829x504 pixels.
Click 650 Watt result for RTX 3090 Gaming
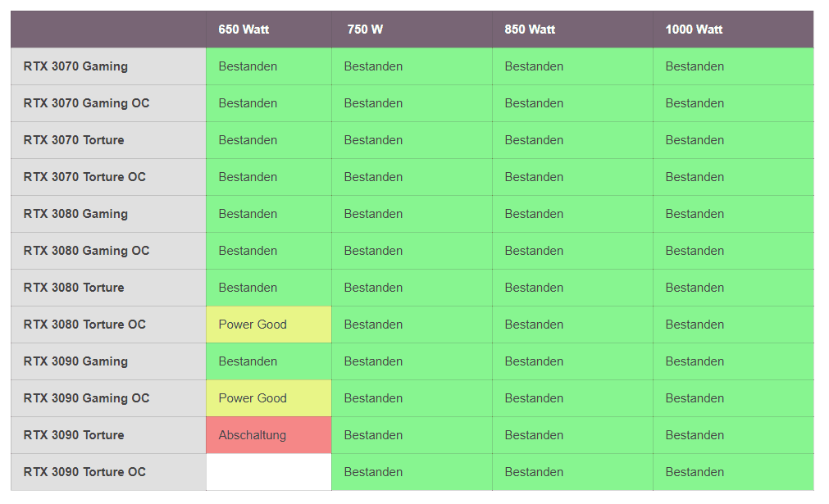(248, 361)
